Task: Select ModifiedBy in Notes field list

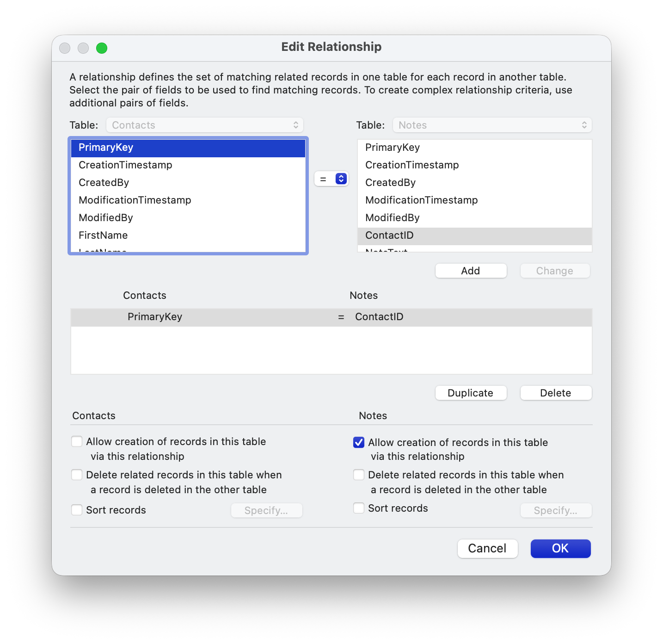Action: point(475,218)
